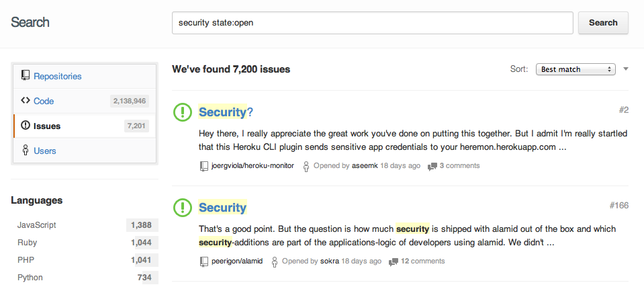
Task: Open the peerigon/alamid repository link
Action: coord(237,261)
